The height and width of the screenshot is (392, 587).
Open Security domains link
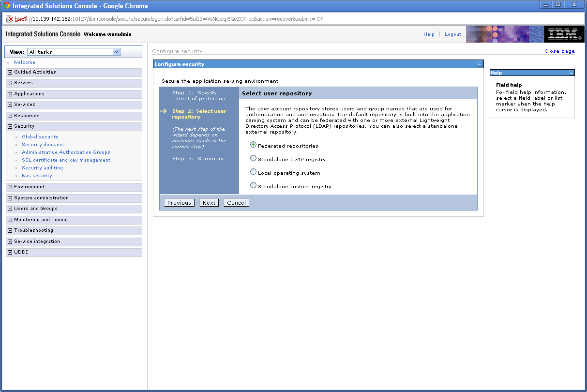[43, 145]
